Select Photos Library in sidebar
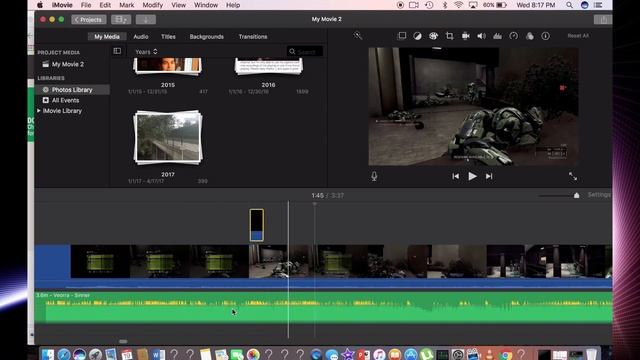640x360 pixels. (x=72, y=90)
